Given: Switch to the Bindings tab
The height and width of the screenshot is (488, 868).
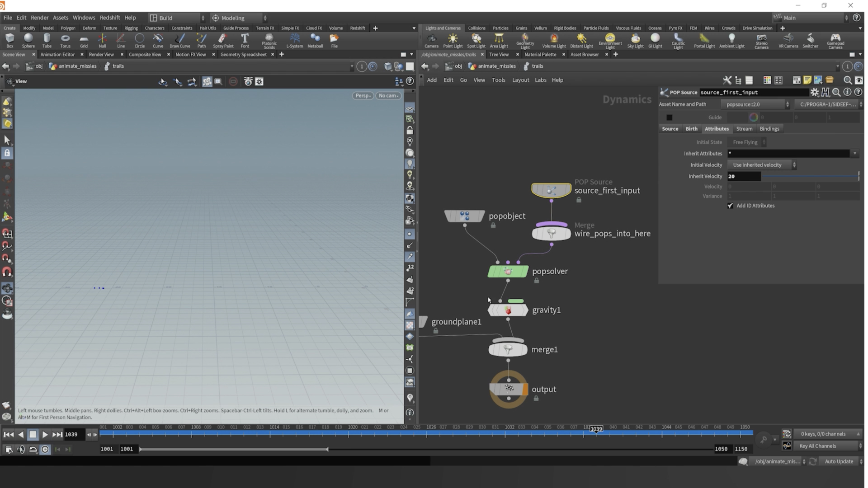Looking at the screenshot, I should click(x=769, y=129).
